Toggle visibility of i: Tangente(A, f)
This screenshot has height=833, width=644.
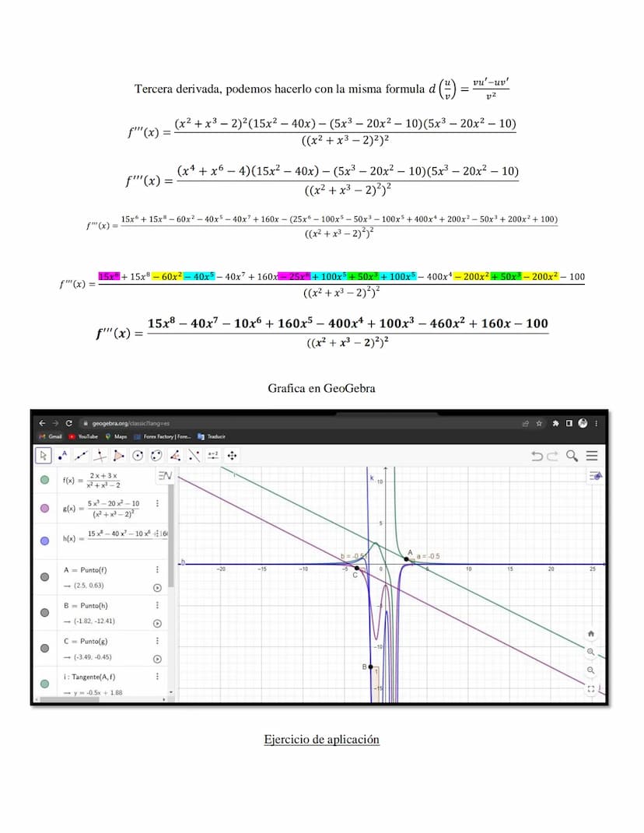click(x=44, y=684)
